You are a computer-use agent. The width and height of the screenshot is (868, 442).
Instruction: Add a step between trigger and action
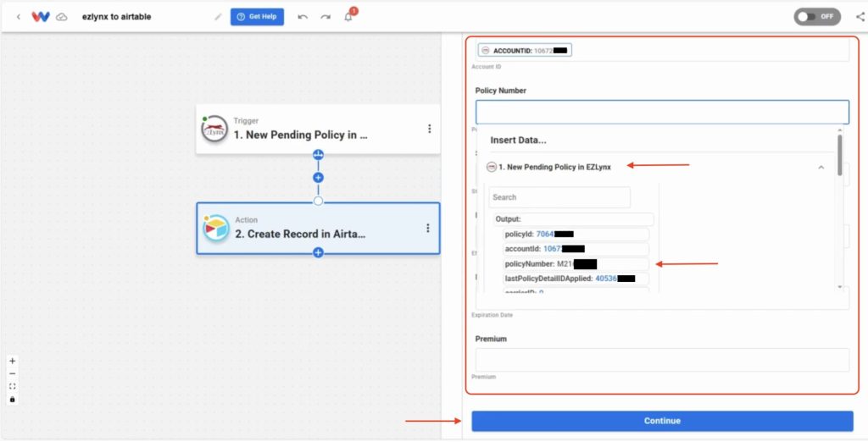[x=318, y=178]
